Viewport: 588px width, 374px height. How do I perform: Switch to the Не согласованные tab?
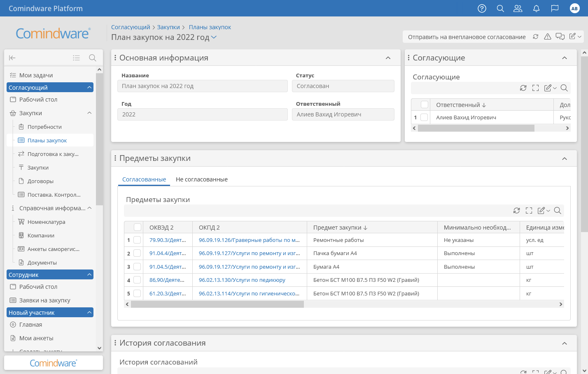201,179
